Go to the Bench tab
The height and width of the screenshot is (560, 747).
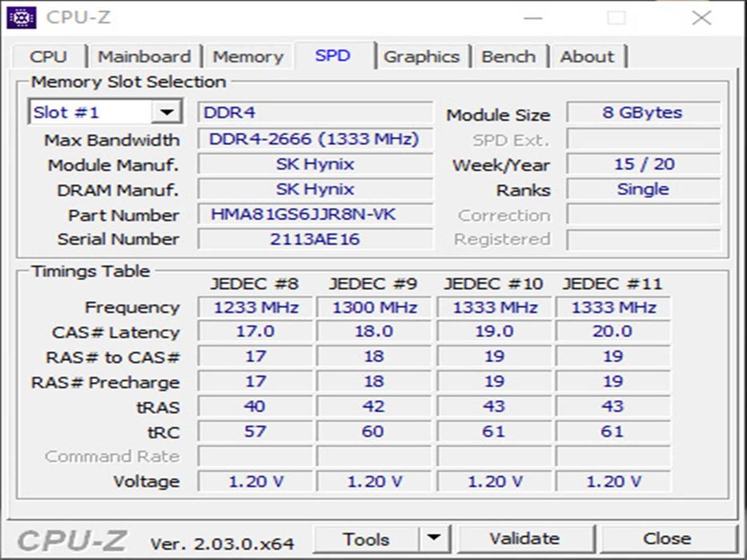[508, 57]
